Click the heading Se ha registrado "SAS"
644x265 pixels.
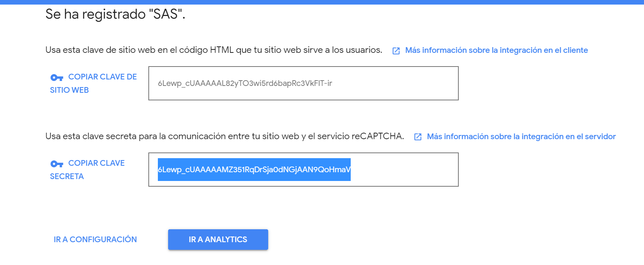[115, 14]
